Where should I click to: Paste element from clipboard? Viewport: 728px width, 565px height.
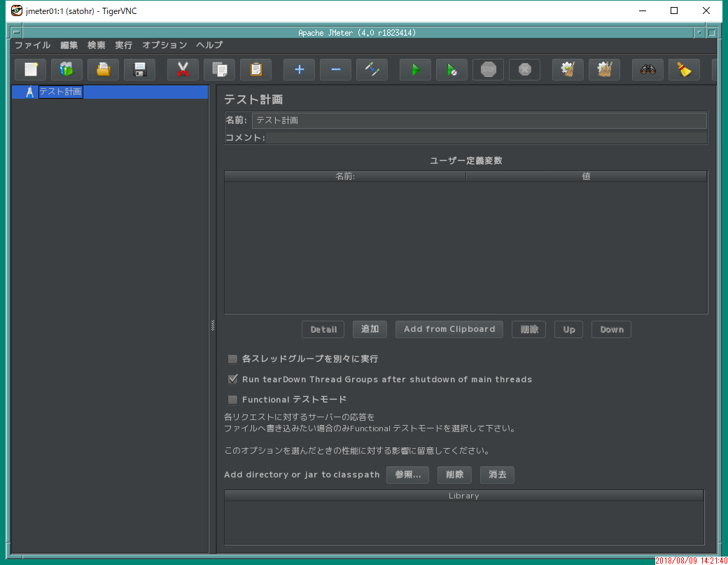tap(255, 69)
